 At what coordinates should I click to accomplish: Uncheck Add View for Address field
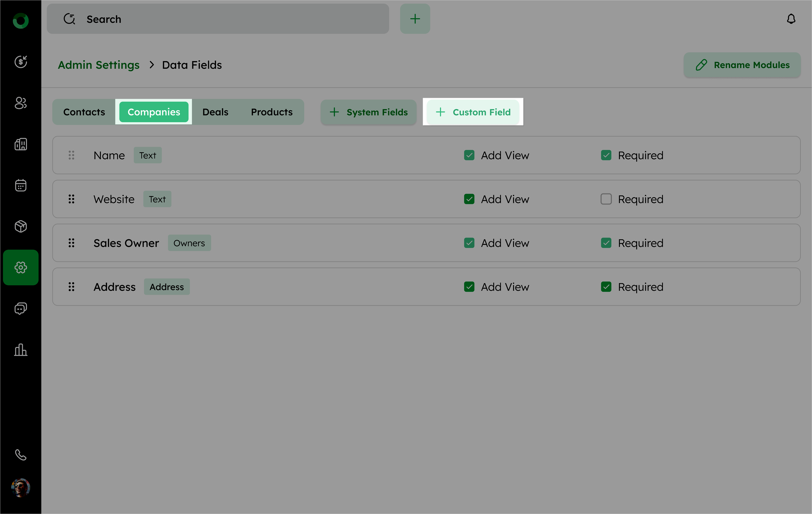pyautogui.click(x=469, y=287)
